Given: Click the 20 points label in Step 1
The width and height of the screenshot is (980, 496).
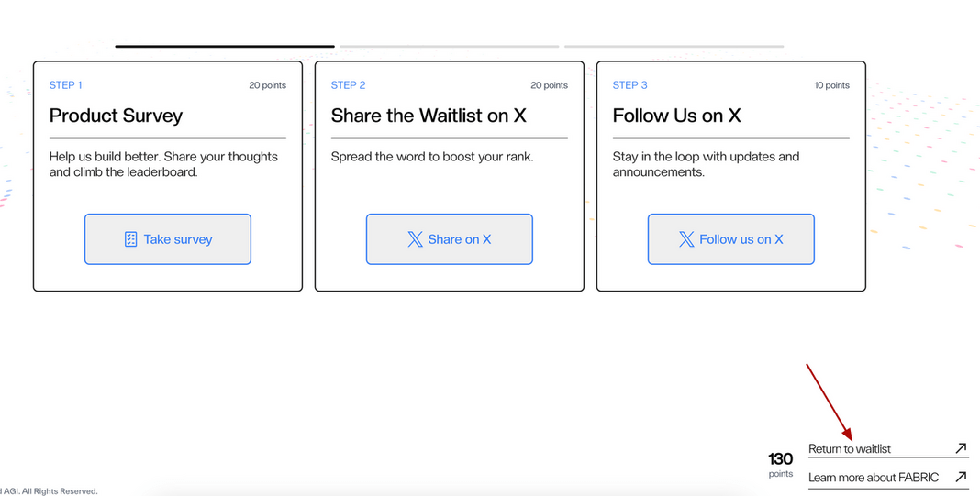Looking at the screenshot, I should pyautogui.click(x=267, y=85).
